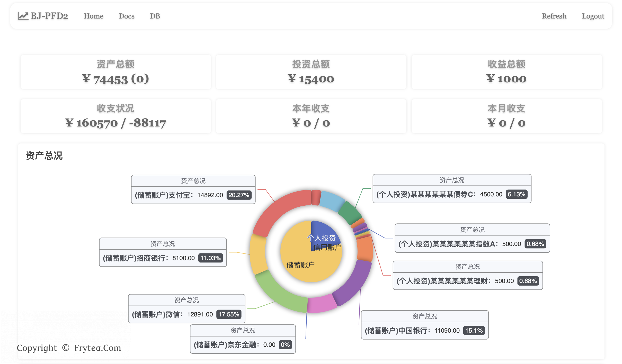Click the 收支状况 balance card
The image size is (622, 364).
click(x=115, y=116)
